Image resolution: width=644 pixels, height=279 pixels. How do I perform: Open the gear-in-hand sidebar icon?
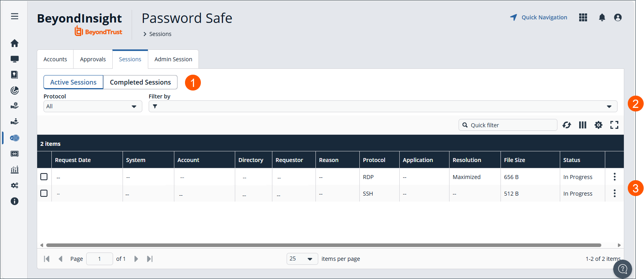[x=15, y=106]
